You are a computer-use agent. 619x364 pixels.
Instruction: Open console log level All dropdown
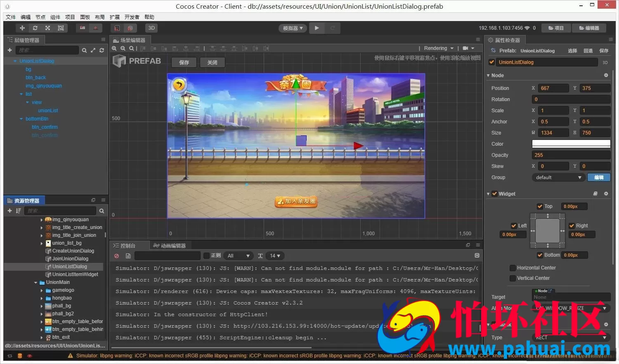(239, 256)
